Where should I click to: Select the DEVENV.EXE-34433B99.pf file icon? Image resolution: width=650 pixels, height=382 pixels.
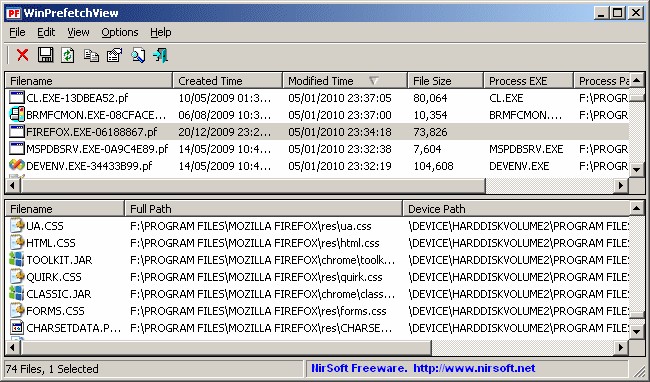[x=17, y=165]
